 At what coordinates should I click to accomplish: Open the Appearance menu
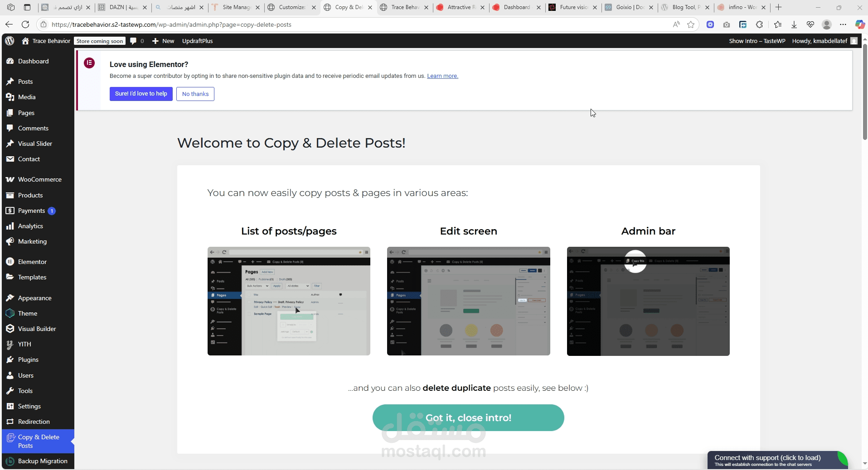point(38,298)
